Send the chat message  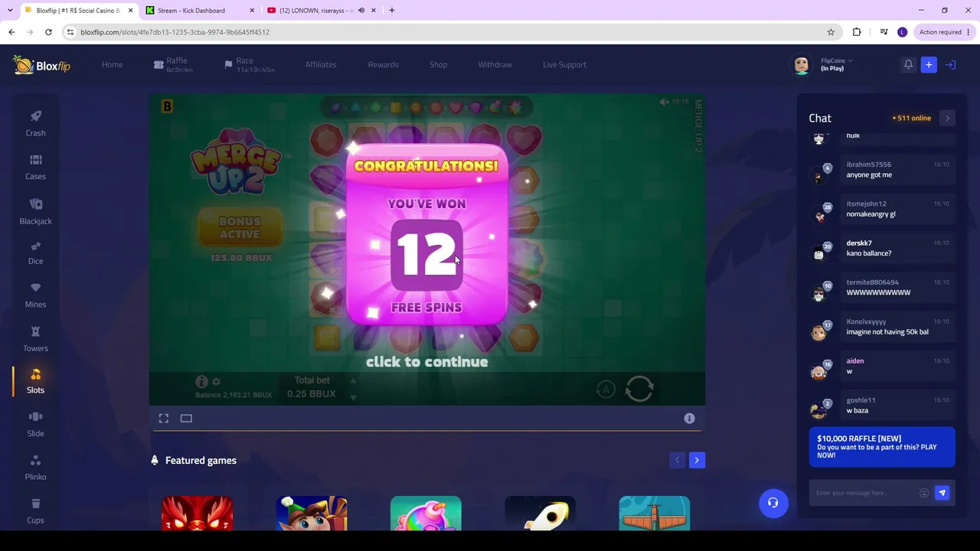942,493
